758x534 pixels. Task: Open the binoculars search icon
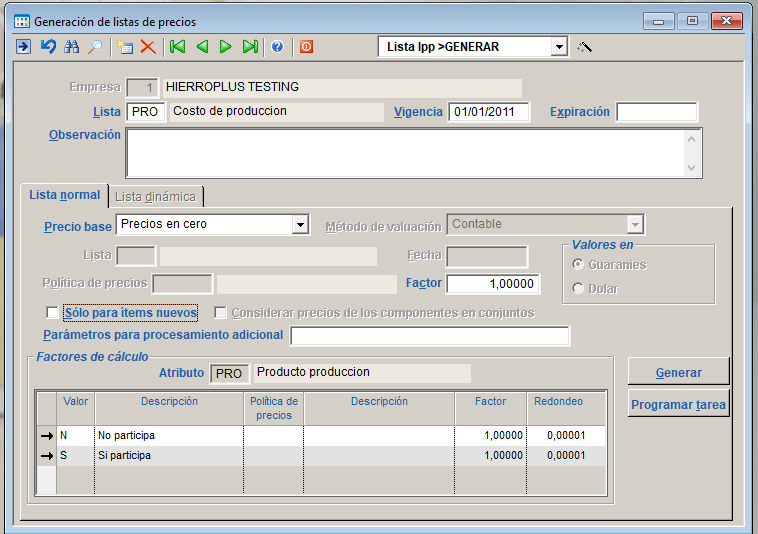click(71, 47)
